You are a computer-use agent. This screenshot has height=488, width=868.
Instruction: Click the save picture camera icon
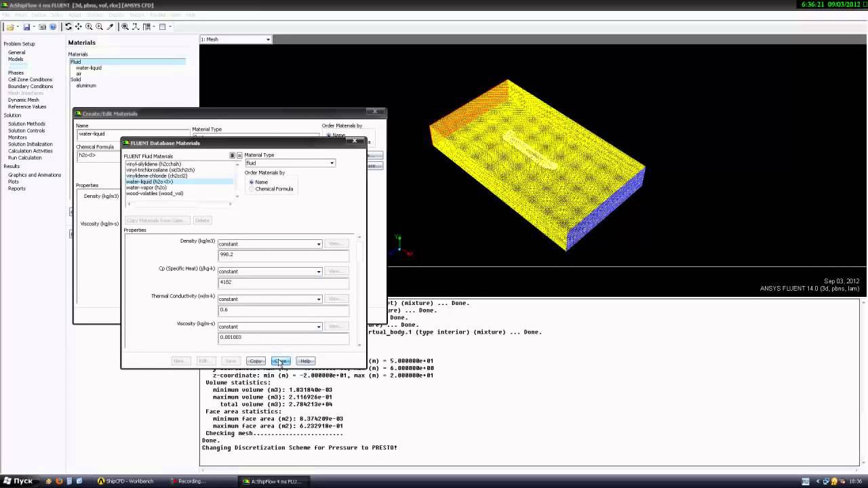click(43, 27)
